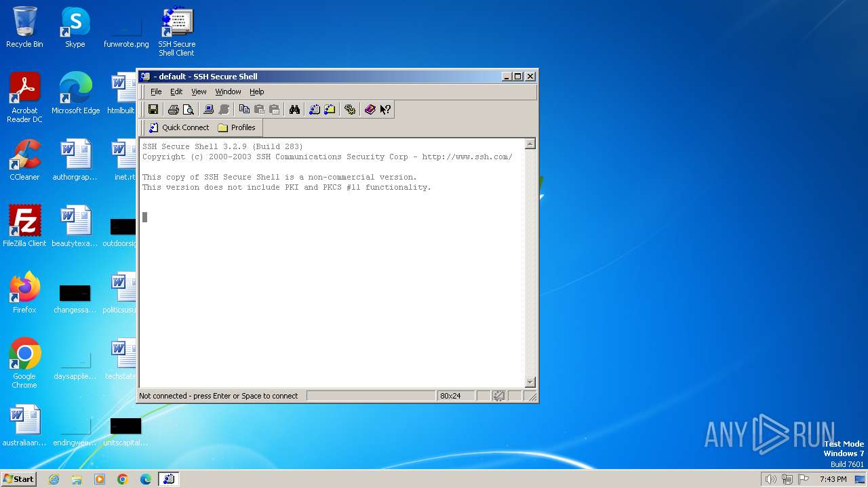
Task: Open Edge from the taskbar
Action: (x=146, y=479)
